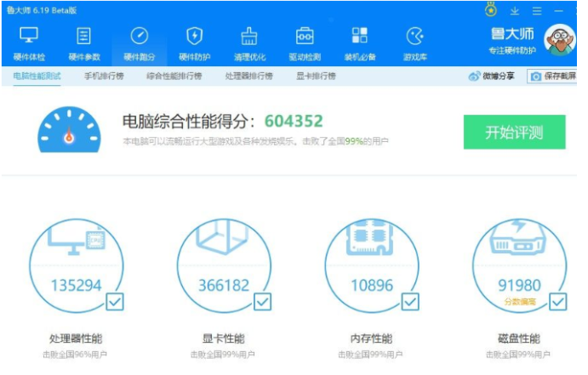Toggle the 显卡性能 test checkbox
This screenshot has height=375, width=588.
pos(262,302)
